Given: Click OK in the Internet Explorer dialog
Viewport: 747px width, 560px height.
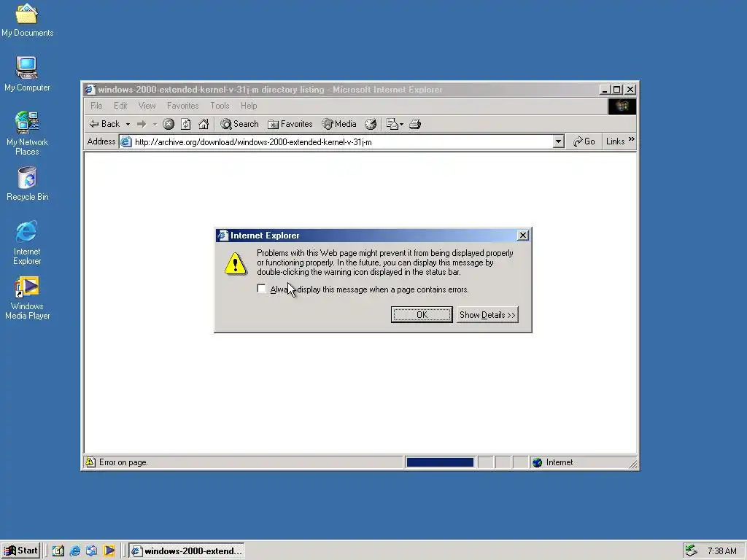Looking at the screenshot, I should point(422,315).
